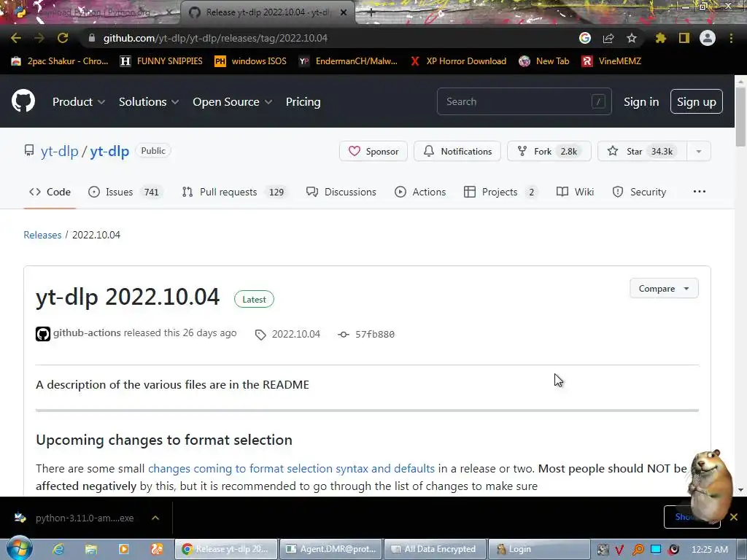Viewport: 747px width, 560px height.
Task: Open the VineMEMZ bookmark
Action: pos(612,61)
